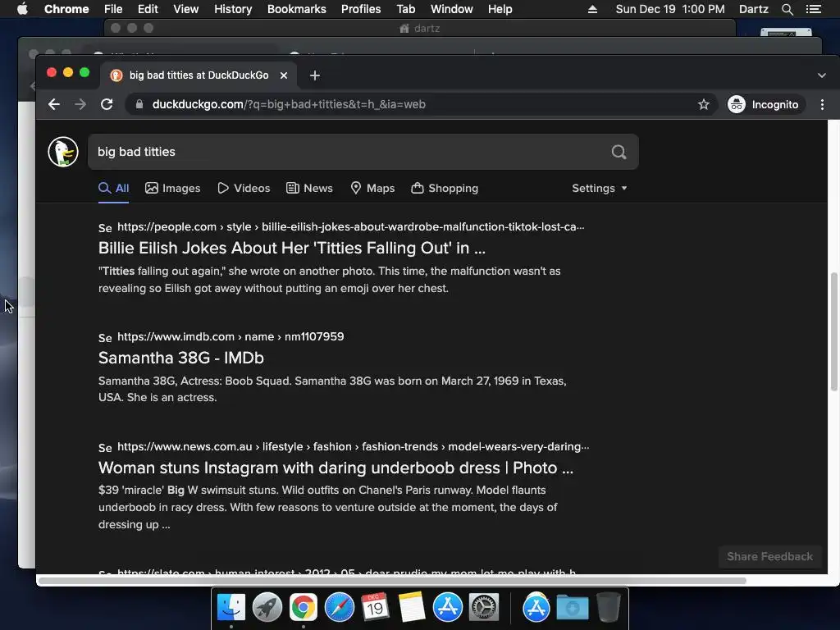Reload the page with the refresh icon
This screenshot has height=630, width=840.
107,104
